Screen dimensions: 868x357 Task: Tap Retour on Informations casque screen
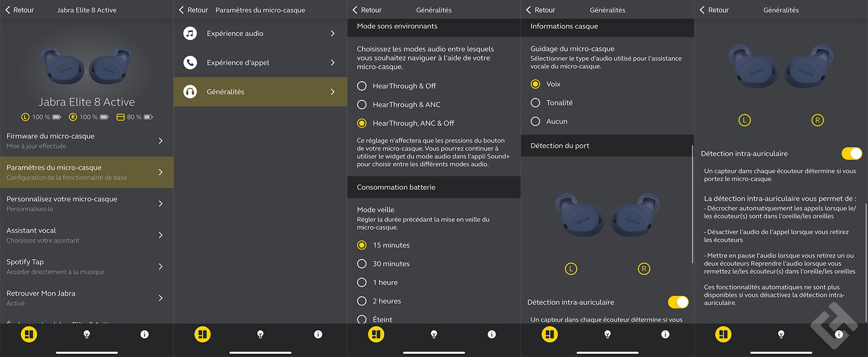(540, 10)
